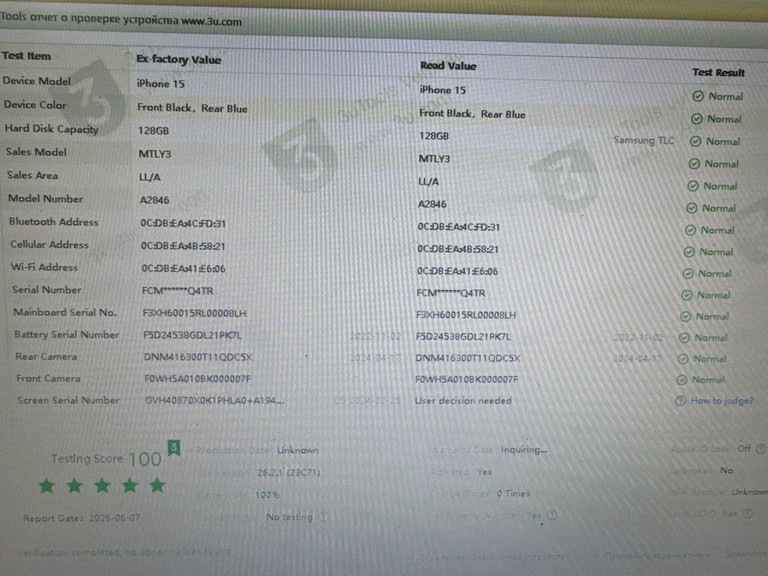Click the Normal check icon for Sales Area
This screenshot has width=768, height=576.
coord(693,186)
